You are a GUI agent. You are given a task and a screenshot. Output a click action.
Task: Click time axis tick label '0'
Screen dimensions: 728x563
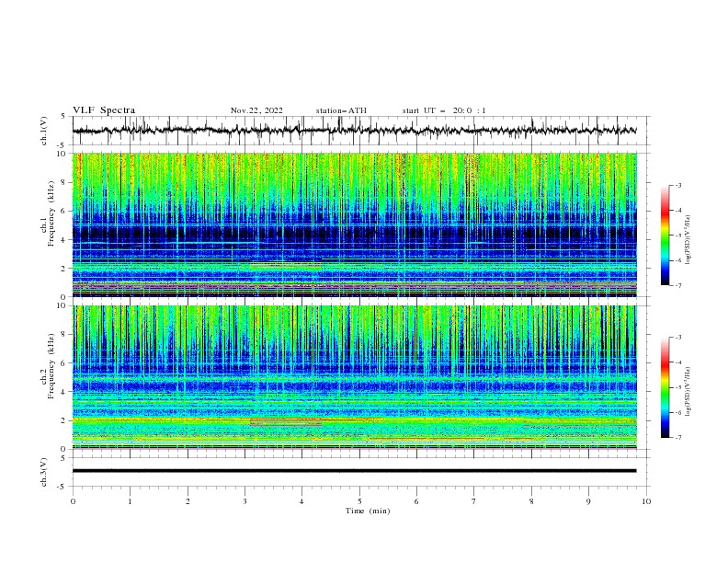point(73,501)
